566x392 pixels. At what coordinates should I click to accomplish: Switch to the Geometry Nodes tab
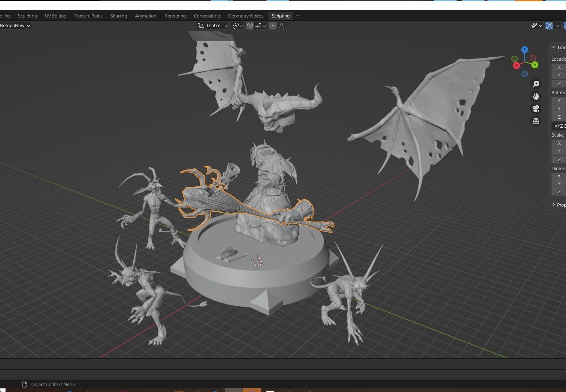[x=246, y=16]
